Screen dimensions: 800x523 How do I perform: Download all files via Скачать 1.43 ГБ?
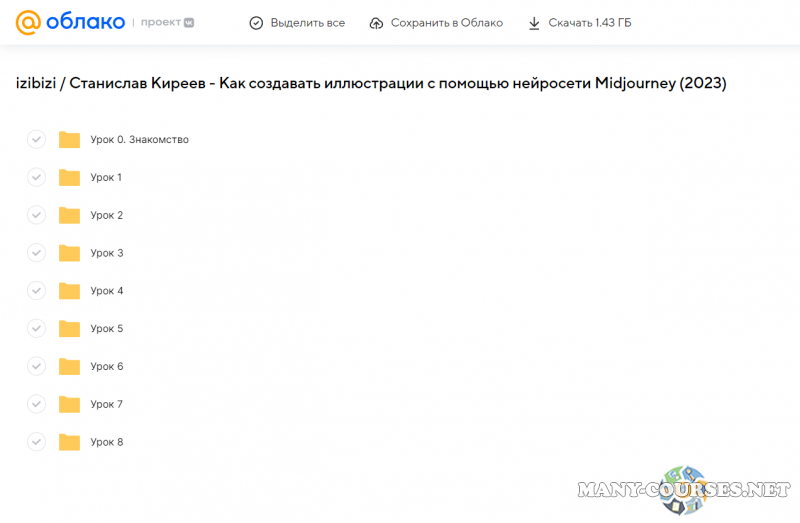click(579, 23)
